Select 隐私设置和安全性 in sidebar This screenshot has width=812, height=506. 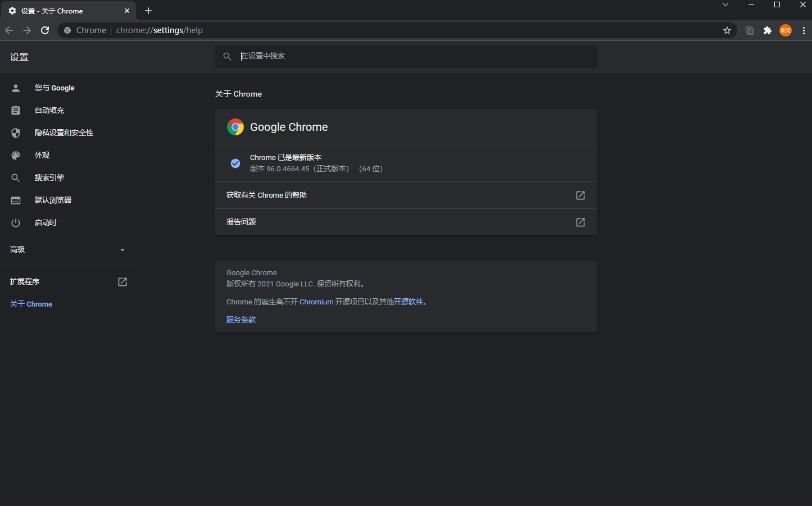64,133
